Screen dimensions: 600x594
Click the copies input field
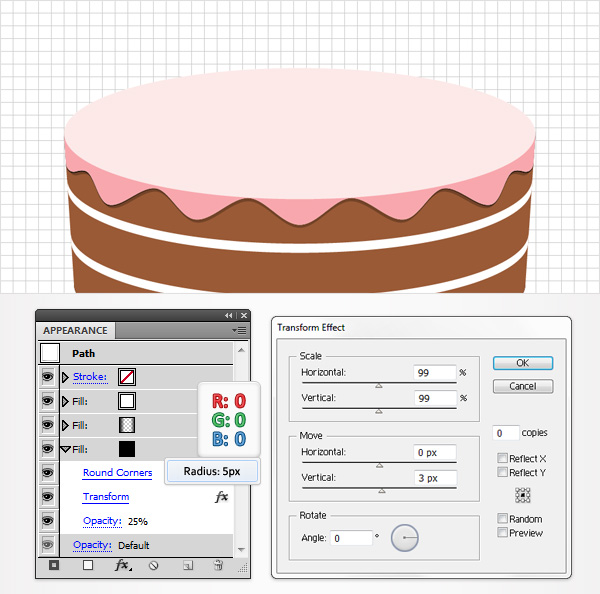click(x=506, y=433)
